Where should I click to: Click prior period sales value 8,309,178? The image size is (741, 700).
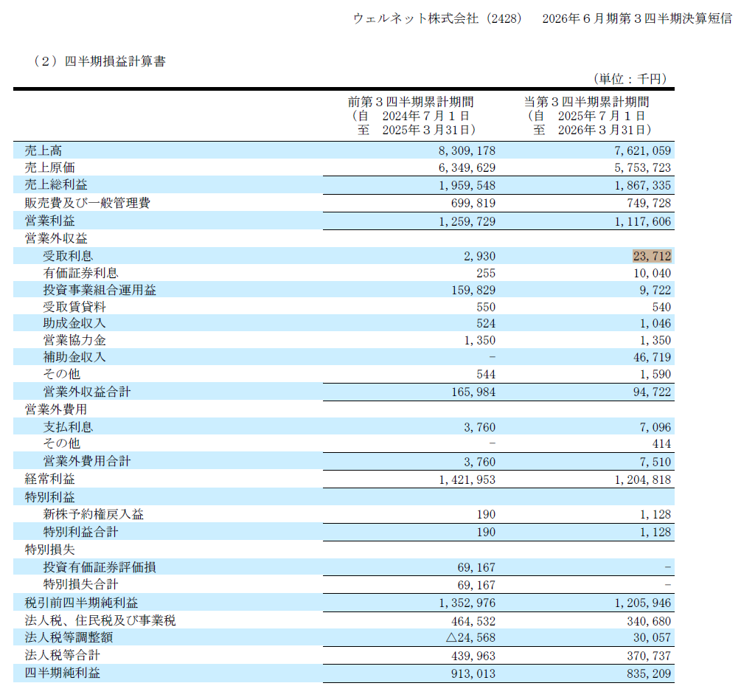(467, 150)
